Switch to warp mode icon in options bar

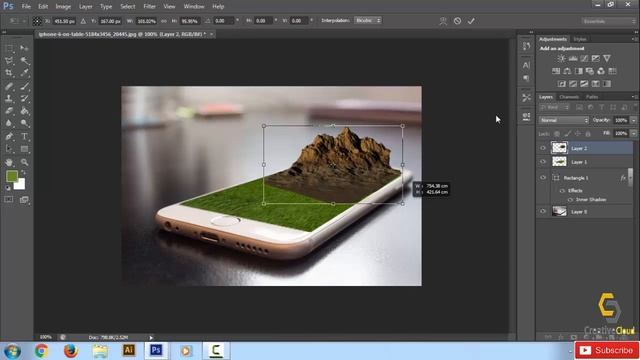[x=443, y=21]
